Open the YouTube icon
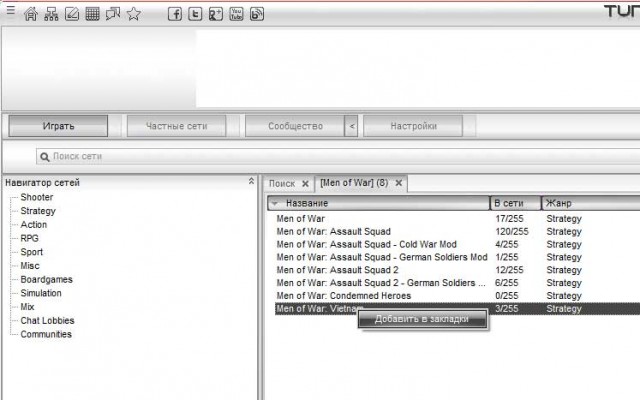The height and width of the screenshot is (400, 640). click(236, 14)
